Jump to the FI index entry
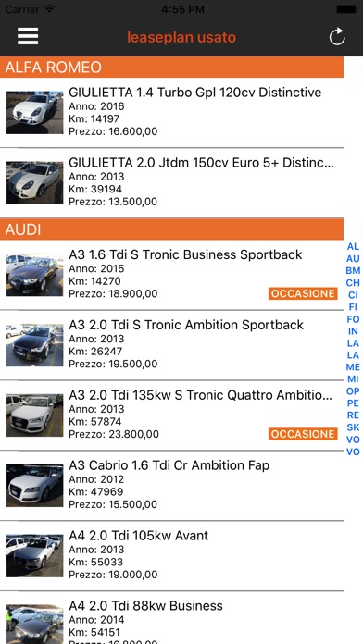Viewport: 363px width, 644px height. (x=353, y=307)
